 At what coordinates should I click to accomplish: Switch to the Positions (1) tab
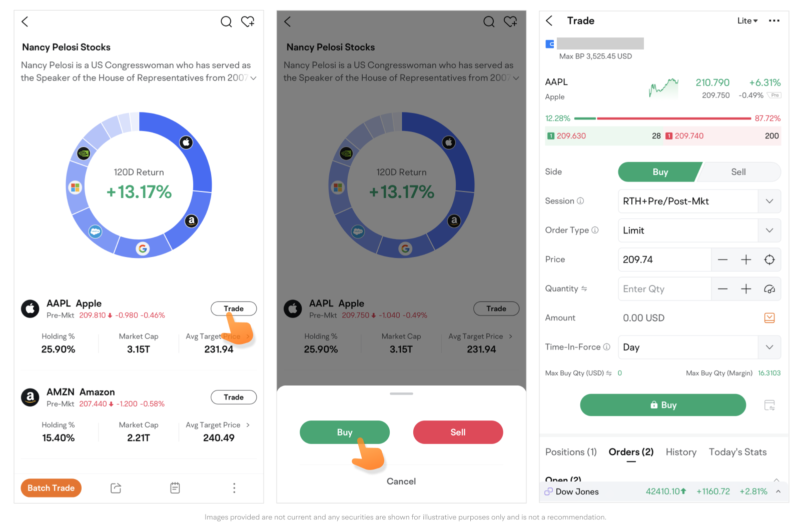tap(571, 452)
